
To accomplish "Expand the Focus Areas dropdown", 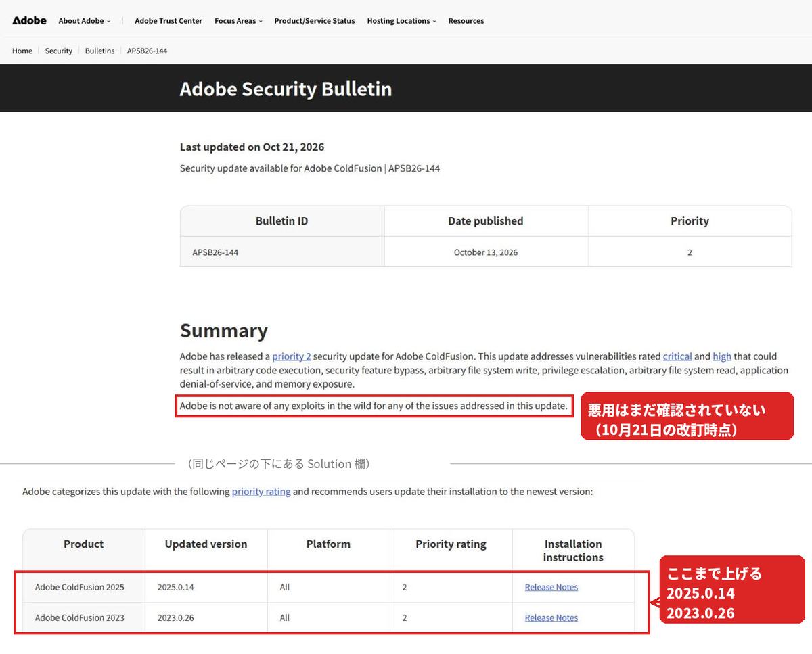I will pos(238,21).
